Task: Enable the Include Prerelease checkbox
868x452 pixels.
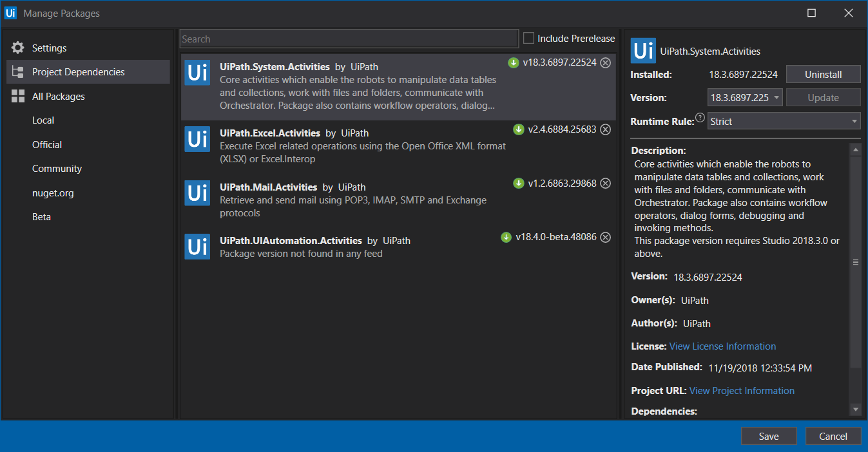Action: click(528, 39)
